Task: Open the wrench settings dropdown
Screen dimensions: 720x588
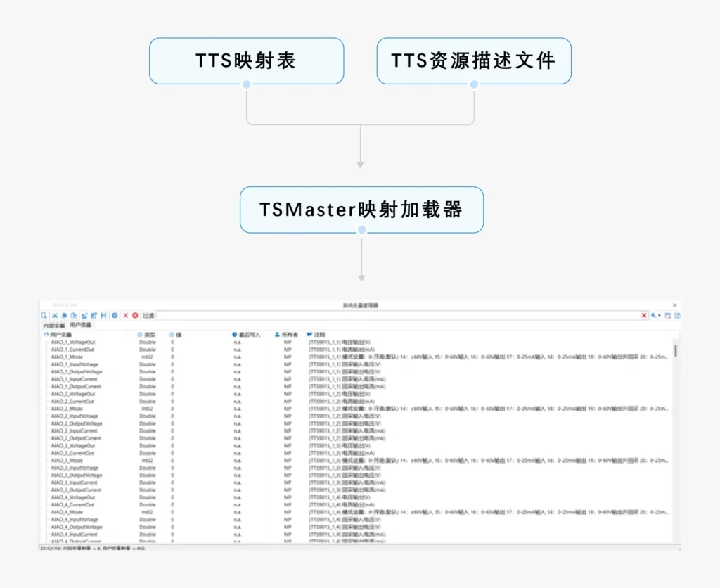Action: [655, 316]
